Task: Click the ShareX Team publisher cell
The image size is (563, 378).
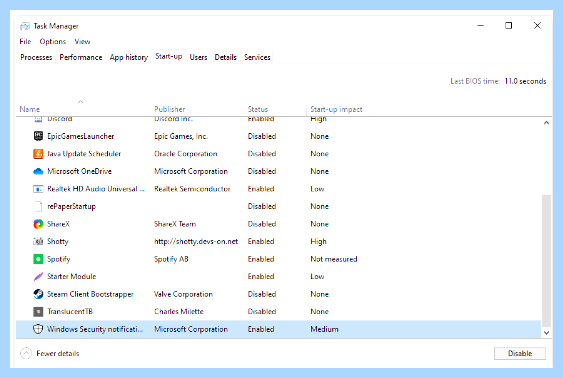Action: (175, 224)
